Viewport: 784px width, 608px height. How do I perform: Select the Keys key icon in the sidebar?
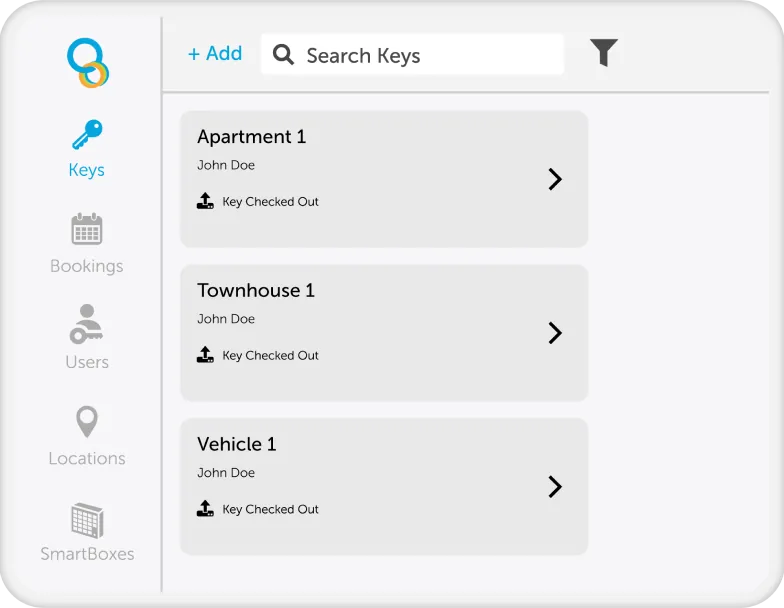pyautogui.click(x=87, y=134)
